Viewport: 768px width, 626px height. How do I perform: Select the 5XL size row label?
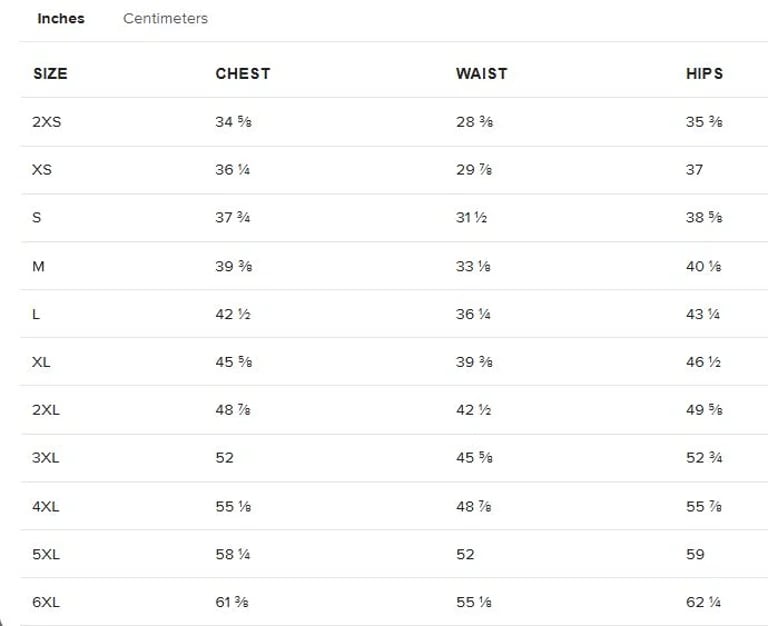(x=46, y=554)
